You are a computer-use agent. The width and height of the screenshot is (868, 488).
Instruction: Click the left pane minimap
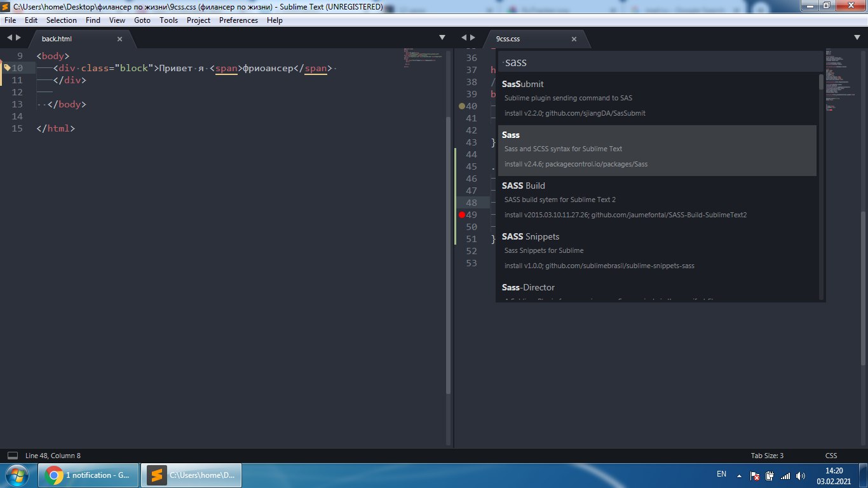[424, 58]
